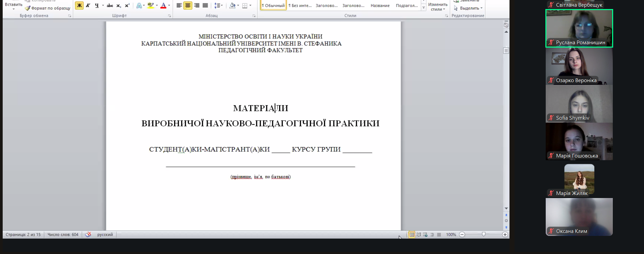Click the proofing errors status icon
The height and width of the screenshot is (254, 644).
(88, 235)
